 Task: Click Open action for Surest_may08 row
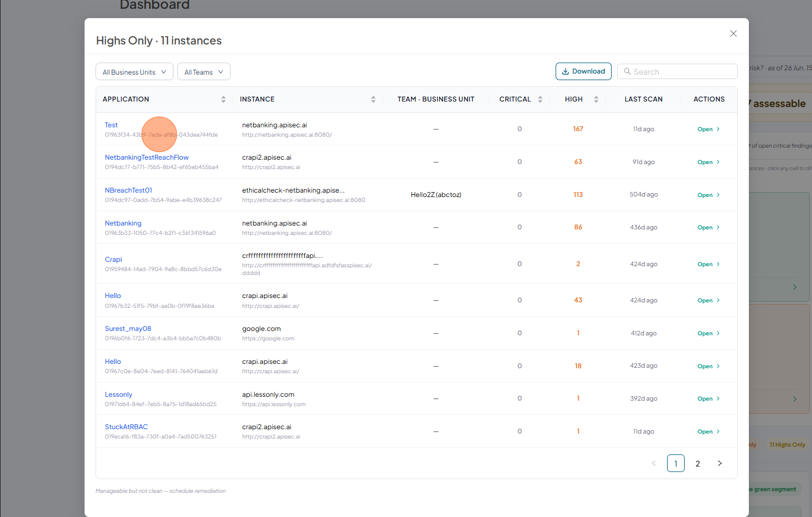coord(708,334)
